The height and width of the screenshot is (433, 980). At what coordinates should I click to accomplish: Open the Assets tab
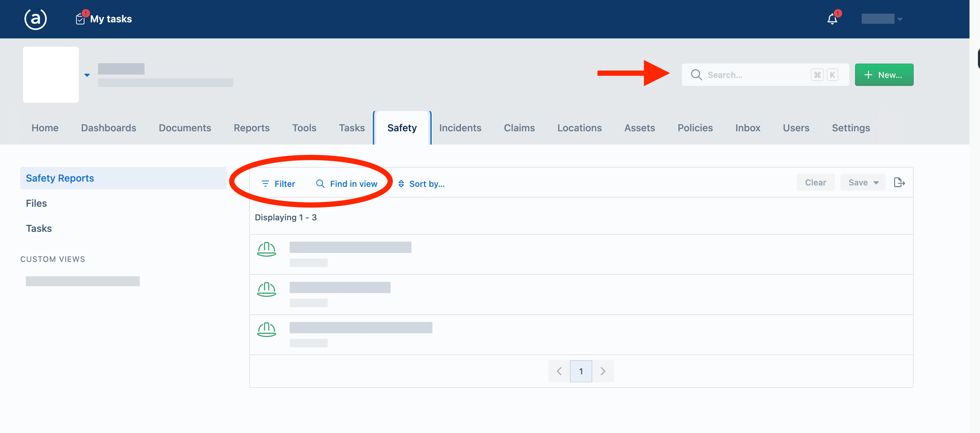point(639,128)
